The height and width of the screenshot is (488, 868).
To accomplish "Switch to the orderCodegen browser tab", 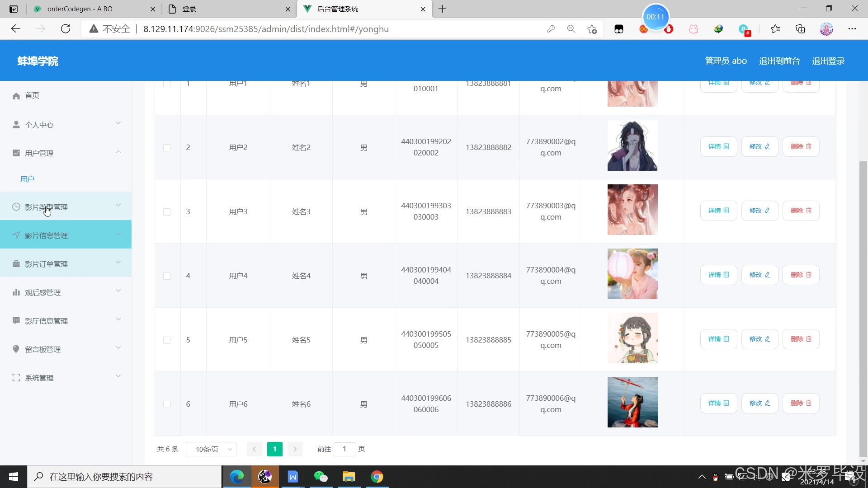I will click(x=80, y=9).
